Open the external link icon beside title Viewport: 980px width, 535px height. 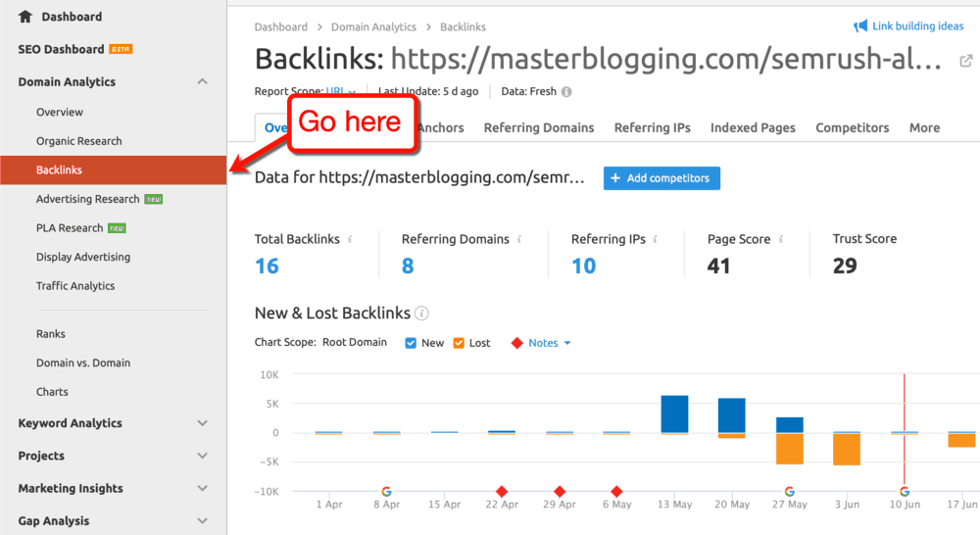click(966, 61)
